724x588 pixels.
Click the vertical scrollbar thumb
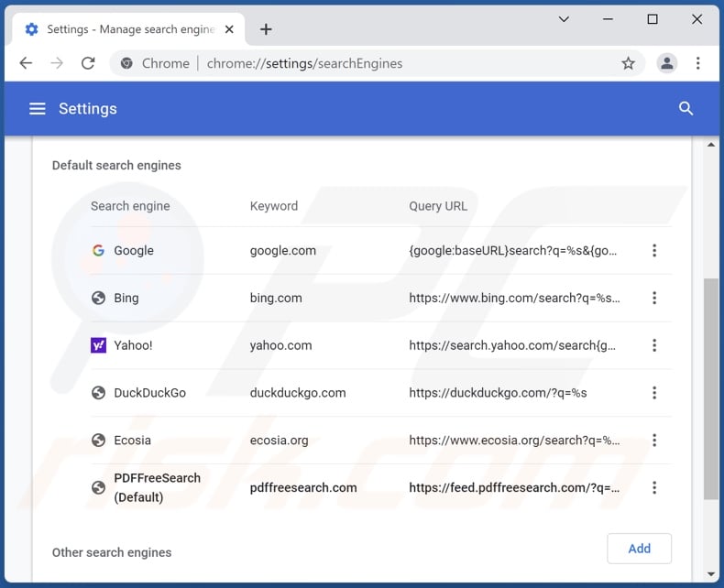tap(711, 389)
